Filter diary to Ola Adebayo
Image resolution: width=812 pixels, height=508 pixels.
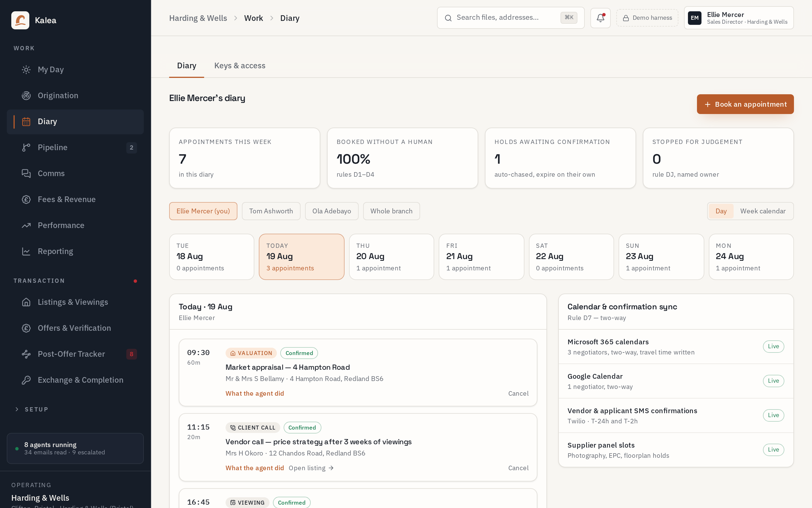tap(332, 211)
